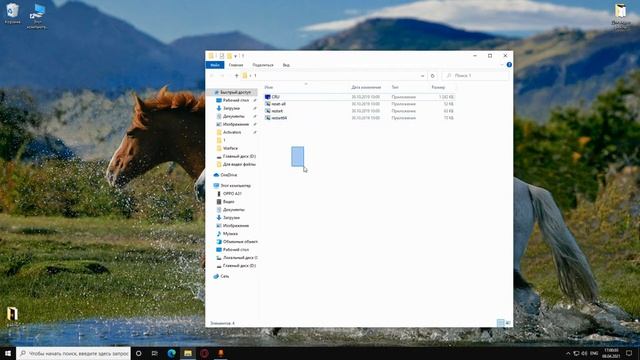
Task: Switch to the Вид ribbon tab
Action: click(x=286, y=65)
